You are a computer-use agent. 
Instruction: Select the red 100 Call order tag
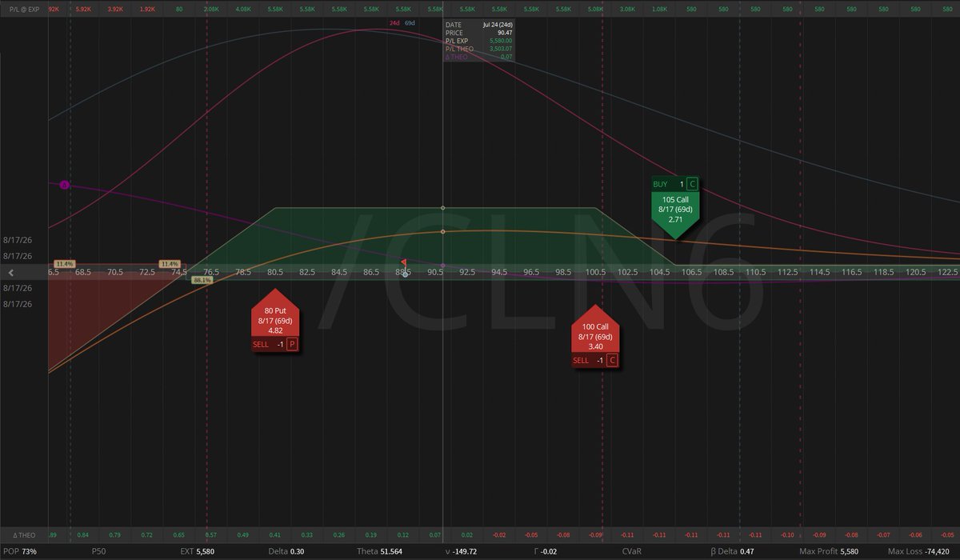(x=596, y=336)
